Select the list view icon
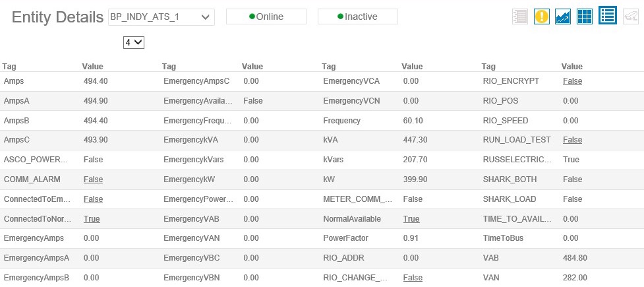The width and height of the screenshot is (644, 287). pyautogui.click(x=608, y=15)
